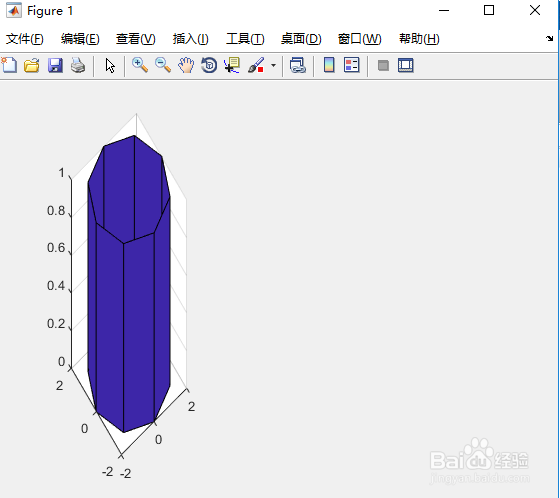
Task: Insert Legend using toolbar icon
Action: point(352,66)
